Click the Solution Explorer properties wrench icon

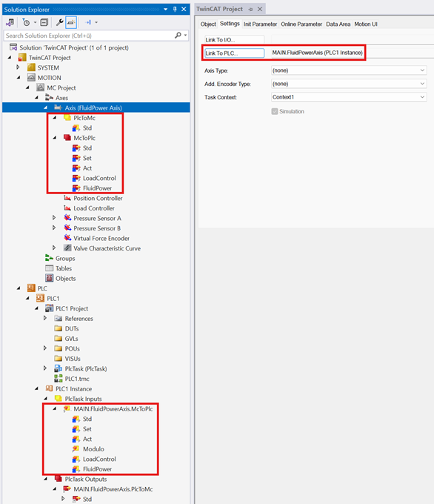pyautogui.click(x=59, y=22)
